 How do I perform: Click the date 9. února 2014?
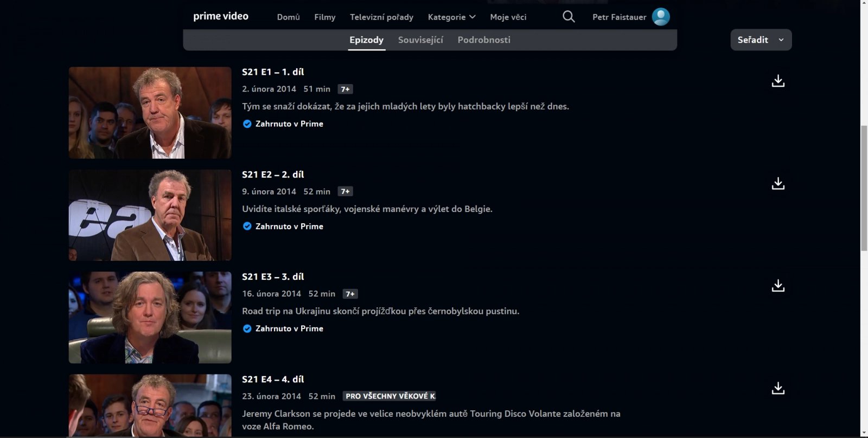pos(269,191)
